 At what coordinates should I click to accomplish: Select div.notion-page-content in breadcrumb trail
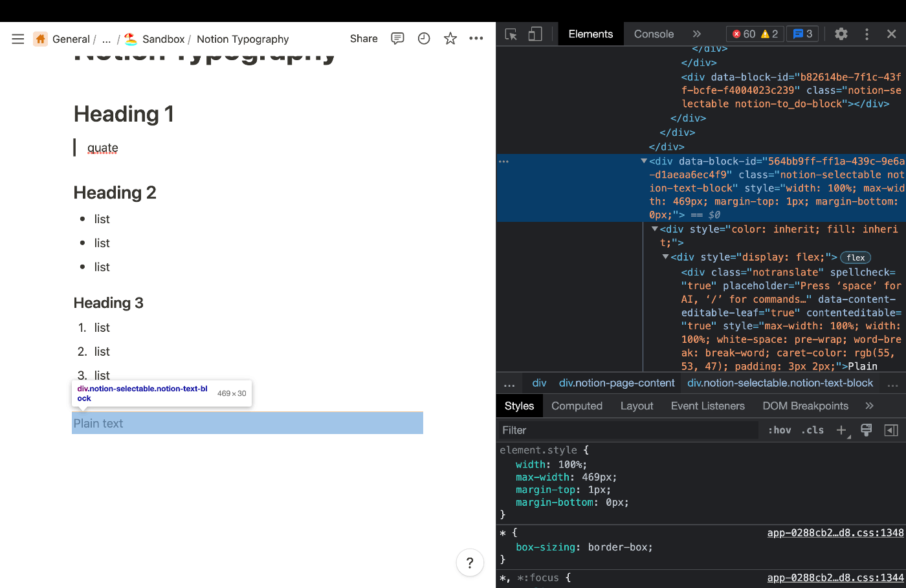tap(617, 383)
